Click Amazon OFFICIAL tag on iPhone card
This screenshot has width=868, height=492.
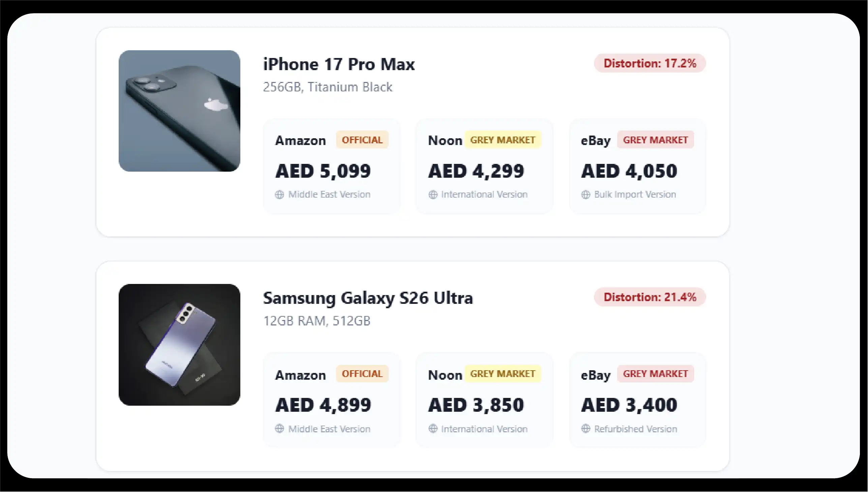pos(362,140)
